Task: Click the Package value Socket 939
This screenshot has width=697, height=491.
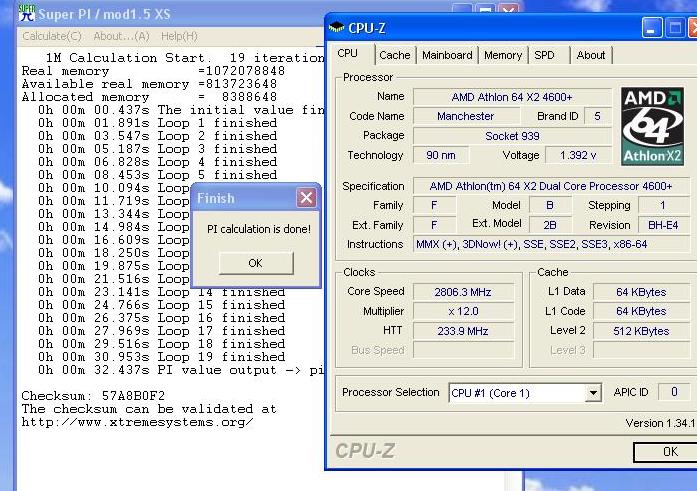Action: click(x=512, y=136)
